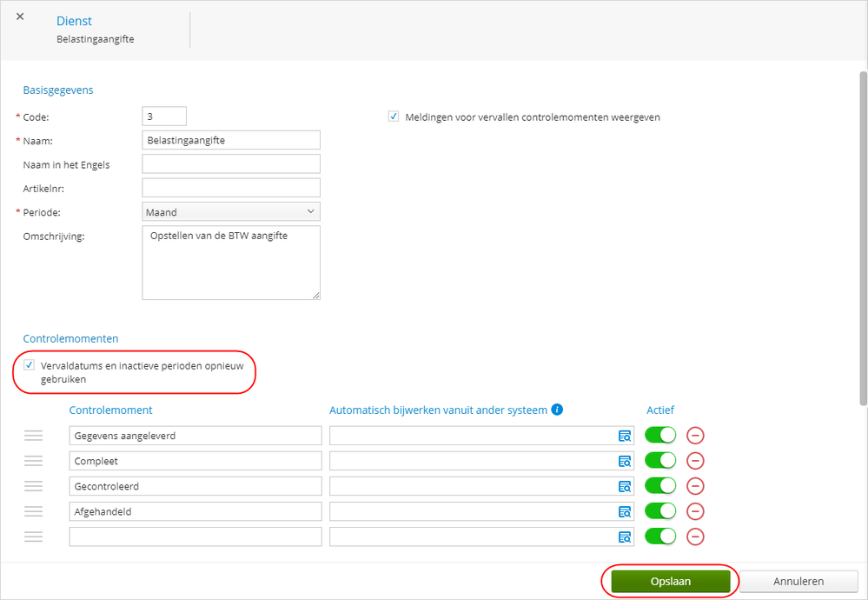Click into the Omschrijving text area

coord(231,263)
